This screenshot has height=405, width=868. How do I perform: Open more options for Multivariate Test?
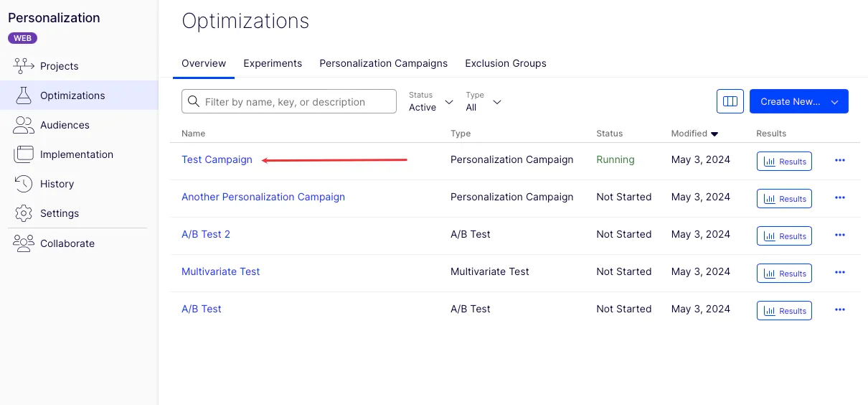[840, 272]
